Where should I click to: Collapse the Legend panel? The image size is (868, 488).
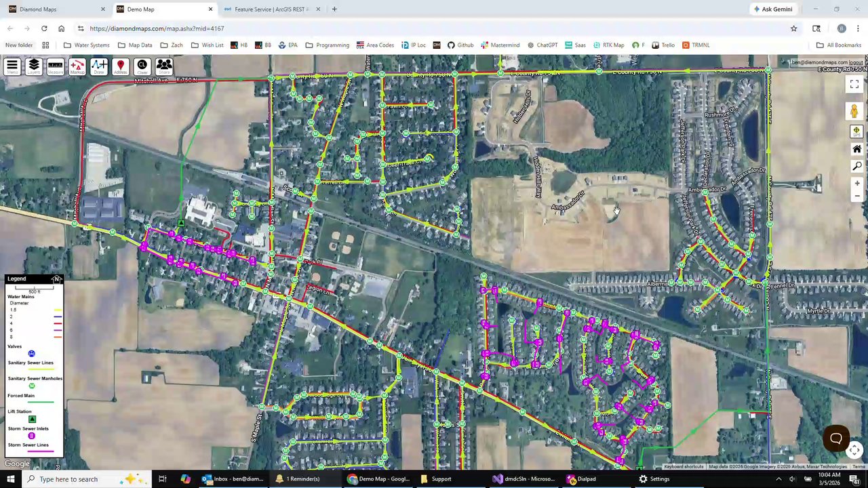[x=56, y=279]
